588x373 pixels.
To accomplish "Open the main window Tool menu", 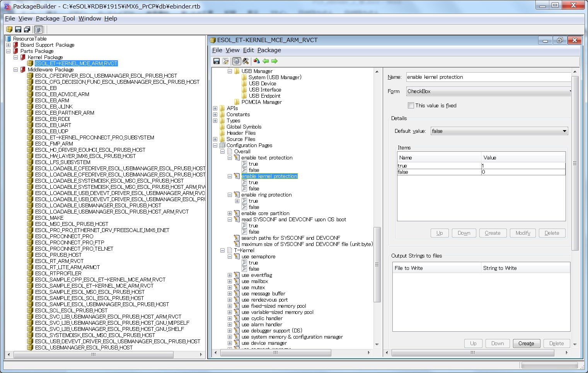I will [x=69, y=19].
